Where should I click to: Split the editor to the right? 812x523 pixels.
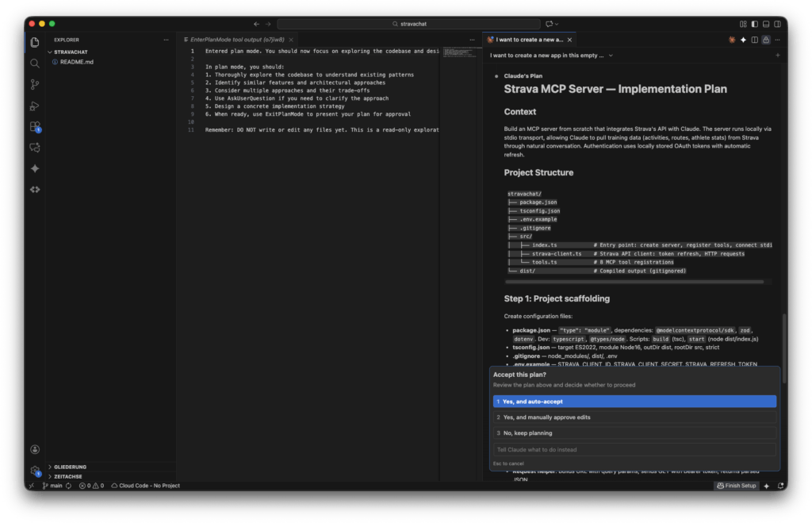pos(755,40)
